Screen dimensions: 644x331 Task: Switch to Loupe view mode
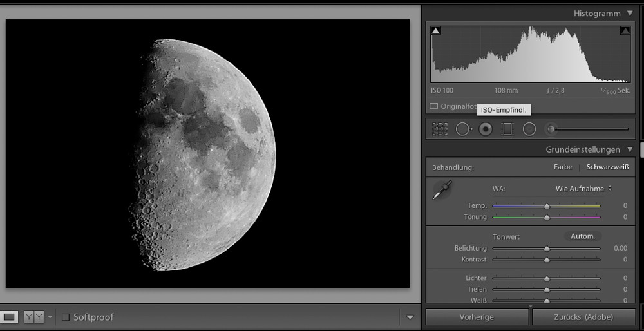coord(10,317)
